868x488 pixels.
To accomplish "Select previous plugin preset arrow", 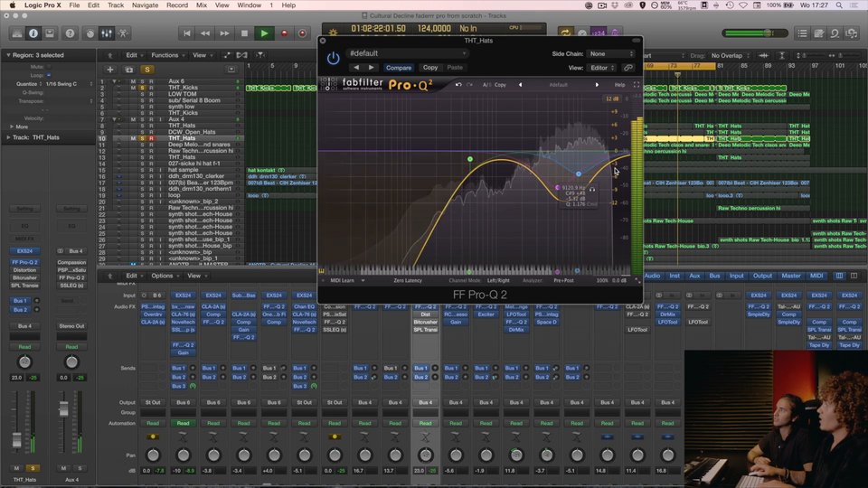I will tap(356, 68).
